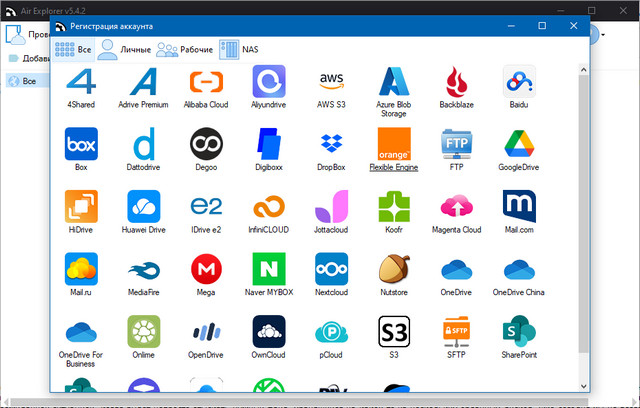Switch to the Рабочие tab
Screen dimensions: 640x408
tap(184, 49)
